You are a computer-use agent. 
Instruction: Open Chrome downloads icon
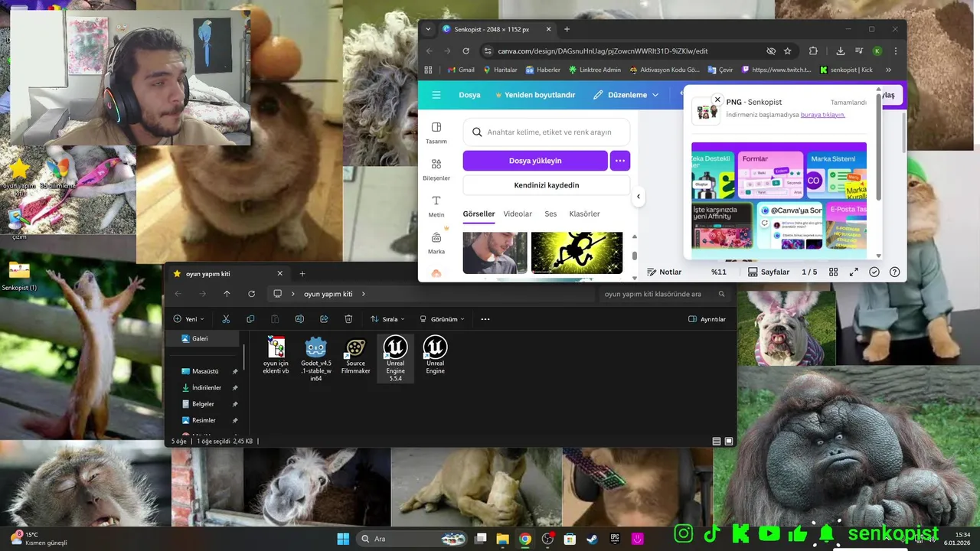841,51
